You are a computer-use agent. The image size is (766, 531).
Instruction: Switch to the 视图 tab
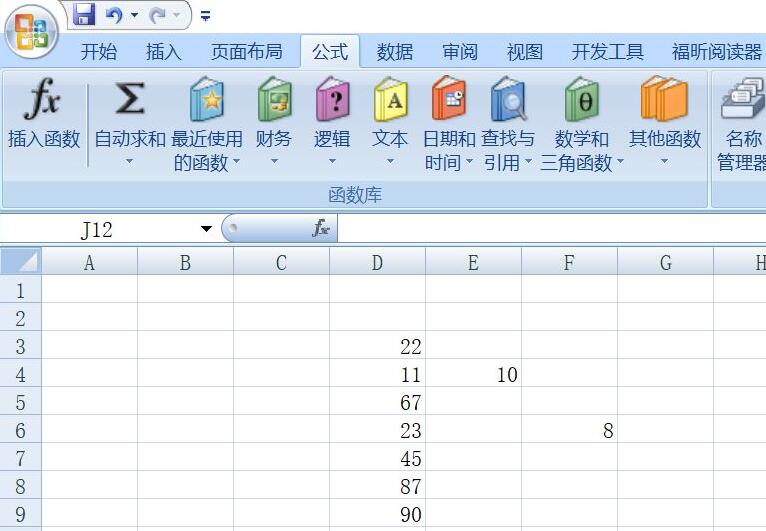[x=525, y=51]
